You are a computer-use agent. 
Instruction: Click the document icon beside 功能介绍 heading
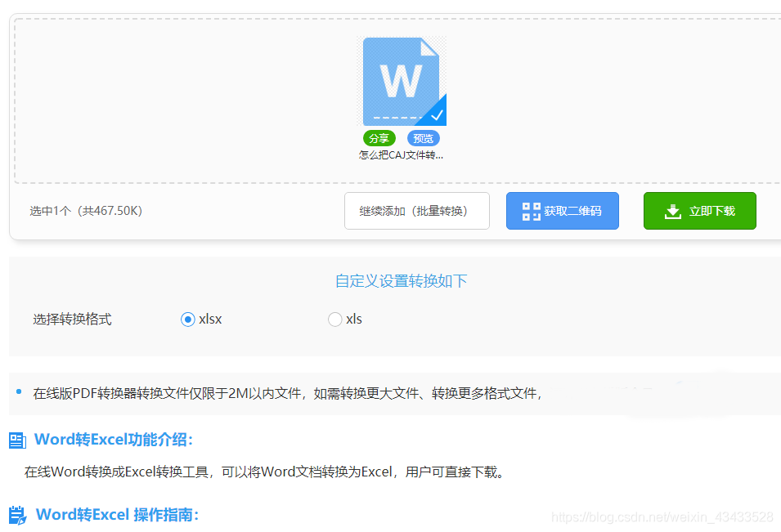click(x=17, y=440)
